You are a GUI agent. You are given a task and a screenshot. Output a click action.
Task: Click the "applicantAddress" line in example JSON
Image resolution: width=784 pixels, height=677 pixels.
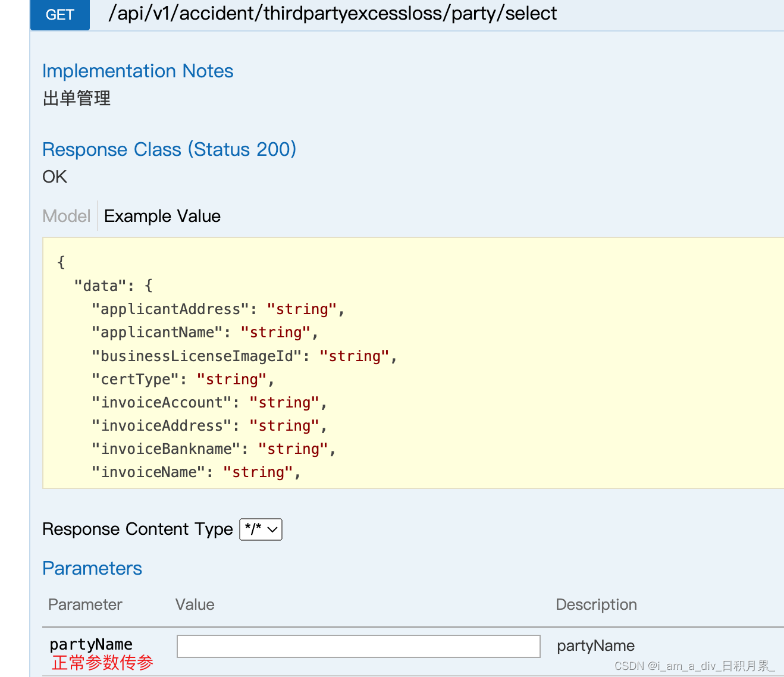pos(218,309)
